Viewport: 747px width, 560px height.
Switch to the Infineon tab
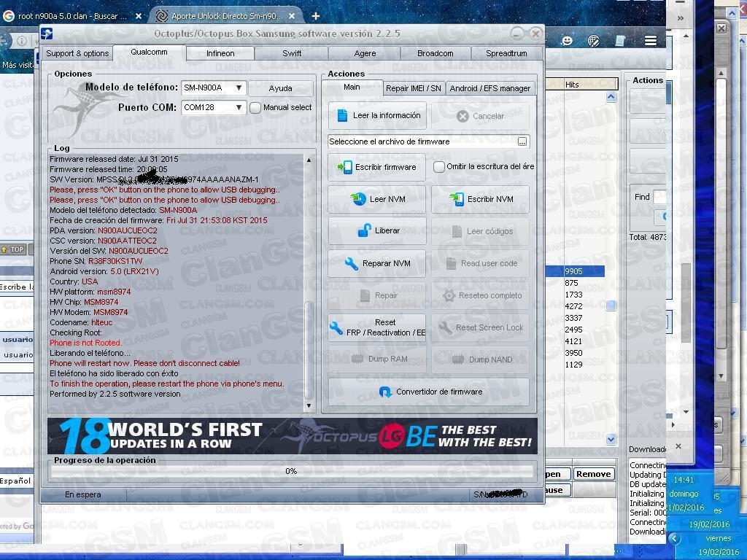220,53
